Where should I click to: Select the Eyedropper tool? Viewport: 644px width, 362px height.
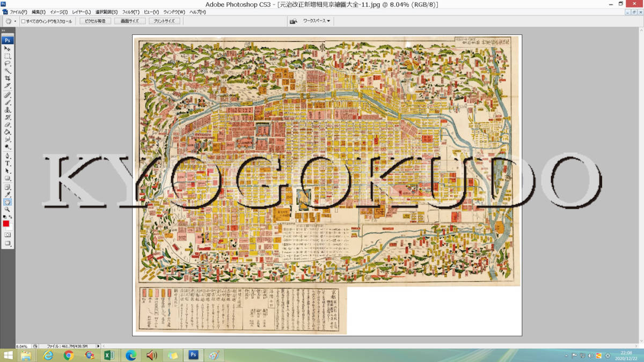[x=8, y=195]
